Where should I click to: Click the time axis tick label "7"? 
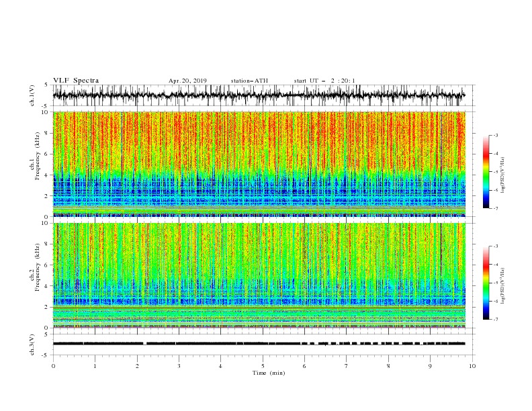(347, 366)
